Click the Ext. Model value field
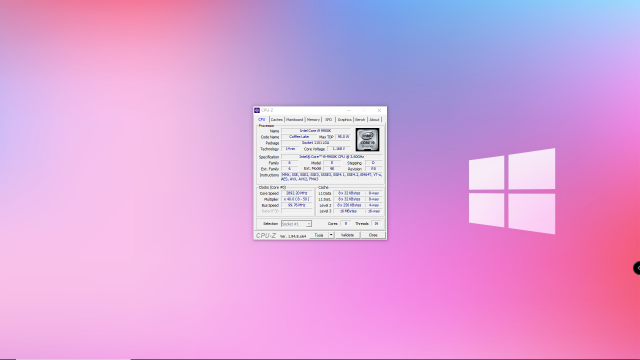Image resolution: width=640 pixels, height=360 pixels. [x=332, y=169]
